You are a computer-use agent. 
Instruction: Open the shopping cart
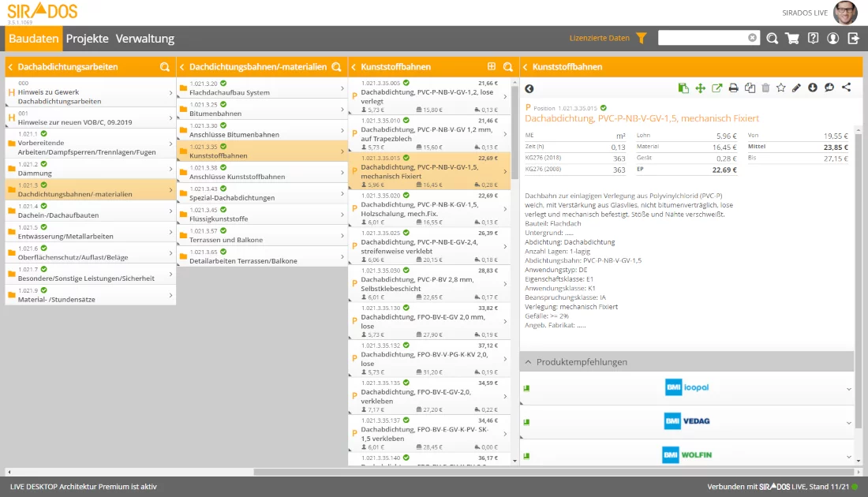click(x=792, y=38)
